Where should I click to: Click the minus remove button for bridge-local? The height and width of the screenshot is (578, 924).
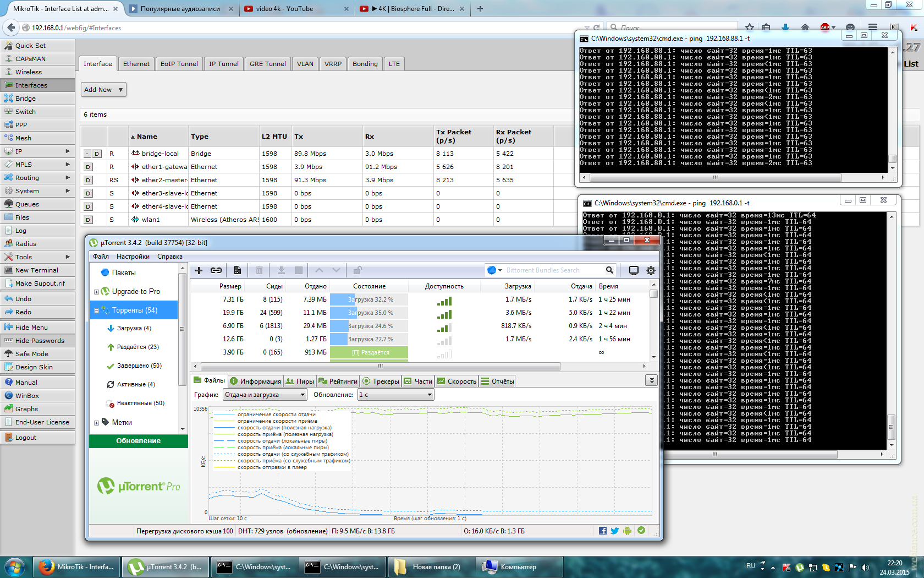click(x=87, y=154)
